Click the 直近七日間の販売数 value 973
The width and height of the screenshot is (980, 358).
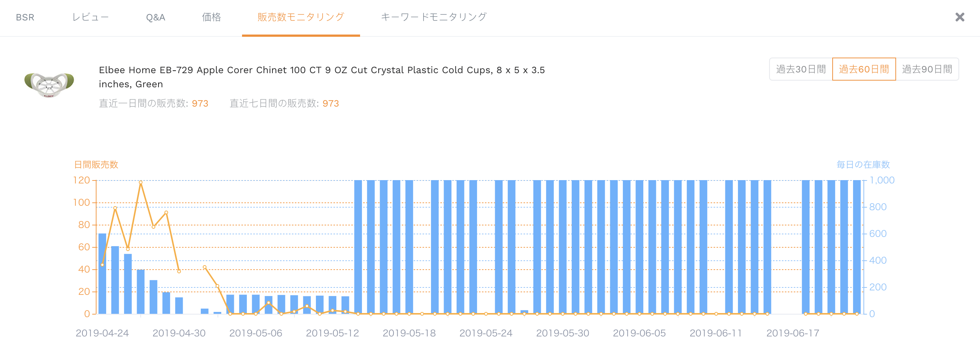click(x=331, y=104)
